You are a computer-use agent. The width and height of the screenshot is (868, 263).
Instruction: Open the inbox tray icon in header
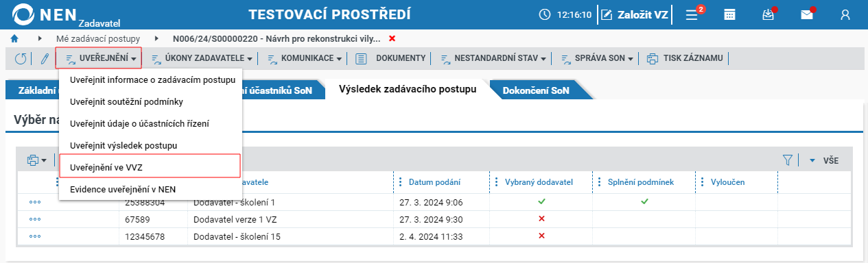769,14
